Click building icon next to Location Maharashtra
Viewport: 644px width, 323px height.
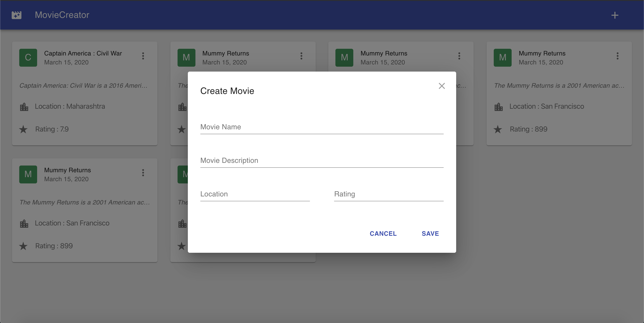[x=24, y=107]
